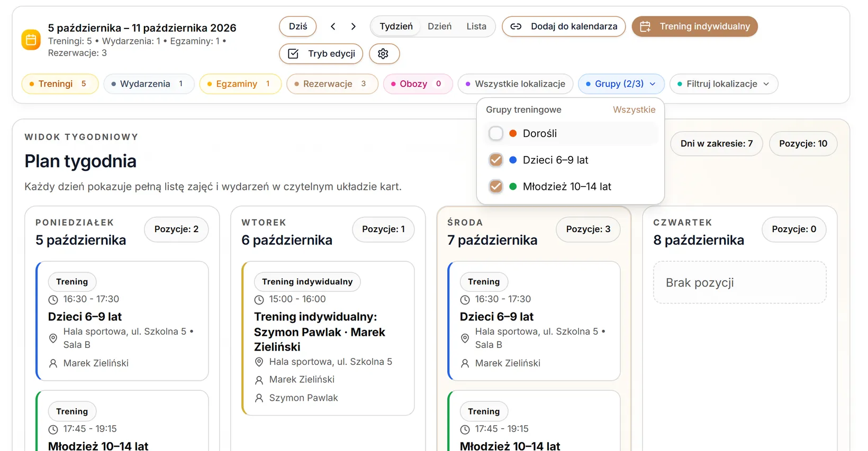Open the settings gear next to Tryb edycji
868x451 pixels.
[x=384, y=53]
